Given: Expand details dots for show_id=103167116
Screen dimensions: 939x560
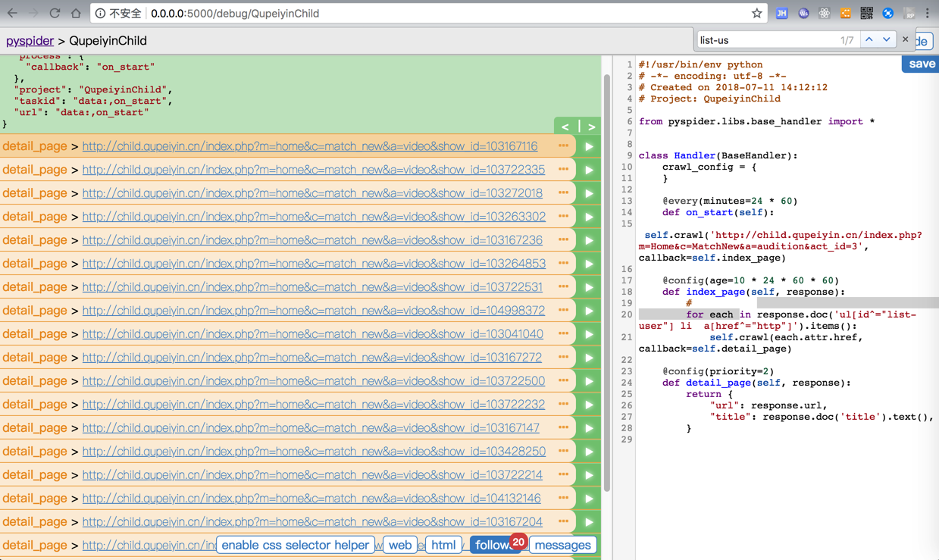Looking at the screenshot, I should 563,145.
